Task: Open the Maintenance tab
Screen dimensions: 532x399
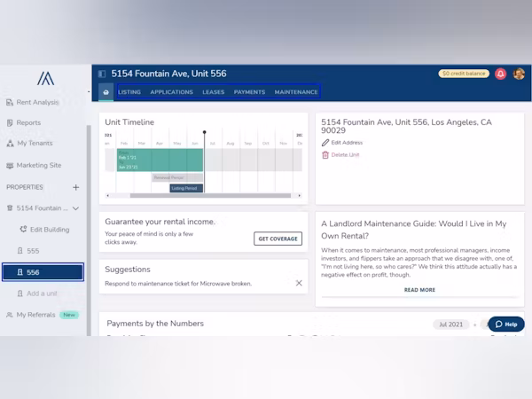Action: tap(295, 92)
